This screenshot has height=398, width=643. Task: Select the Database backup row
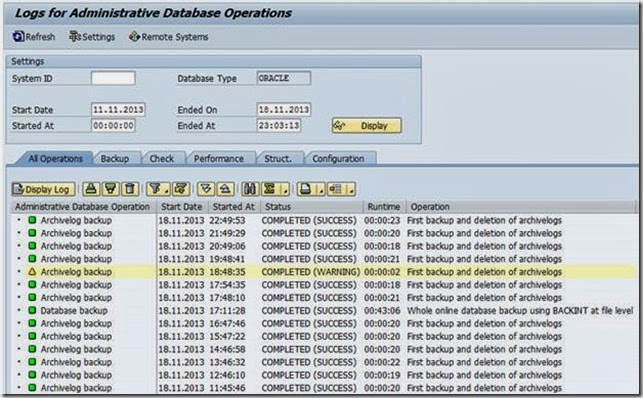(x=324, y=310)
